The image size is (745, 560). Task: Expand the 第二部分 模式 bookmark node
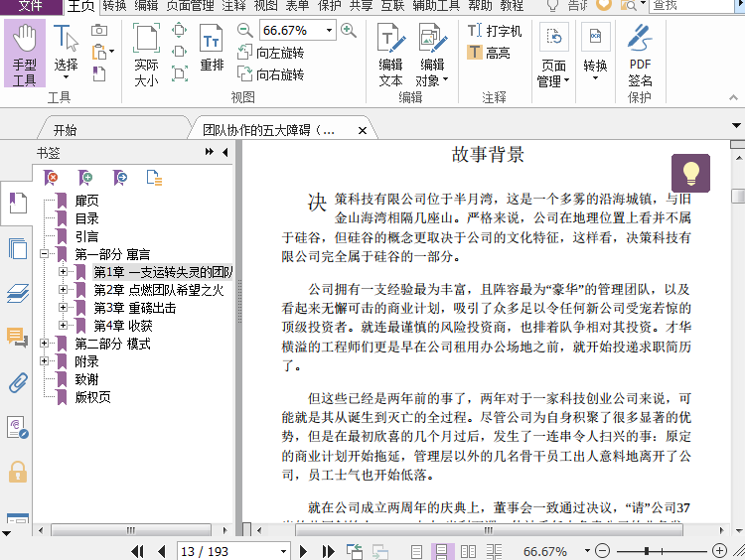[44, 343]
